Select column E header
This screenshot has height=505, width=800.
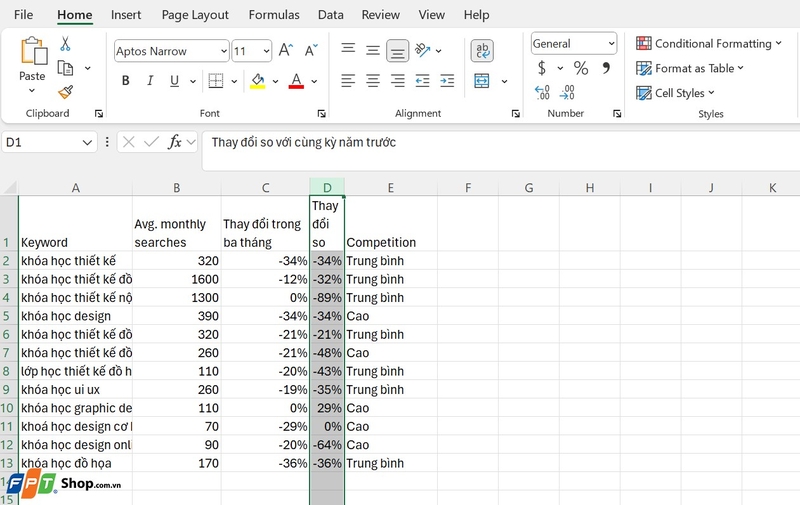click(391, 188)
